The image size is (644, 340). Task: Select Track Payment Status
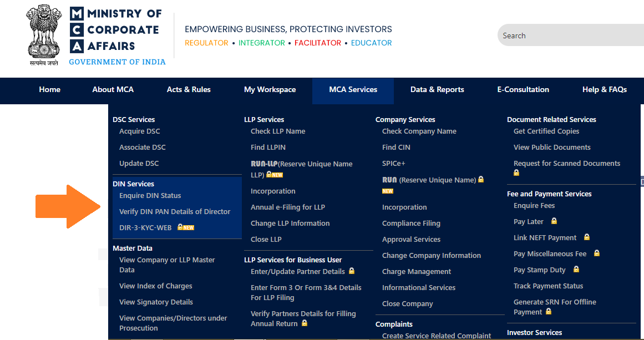click(548, 286)
